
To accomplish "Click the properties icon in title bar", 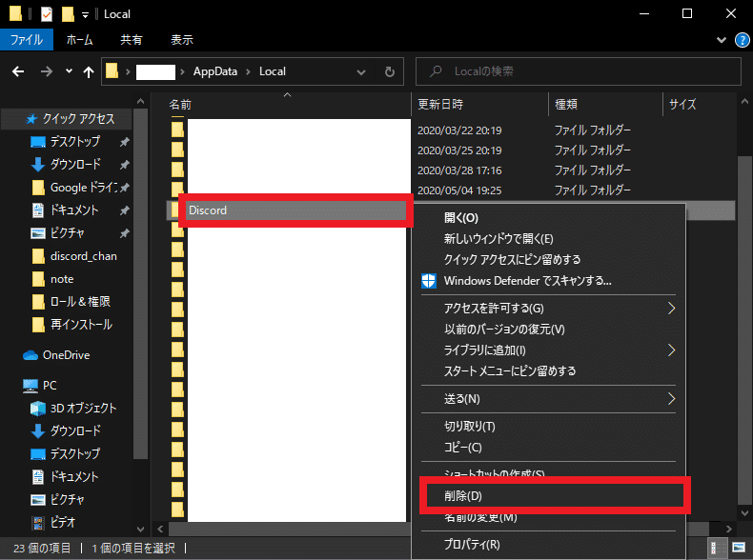I will [46, 14].
